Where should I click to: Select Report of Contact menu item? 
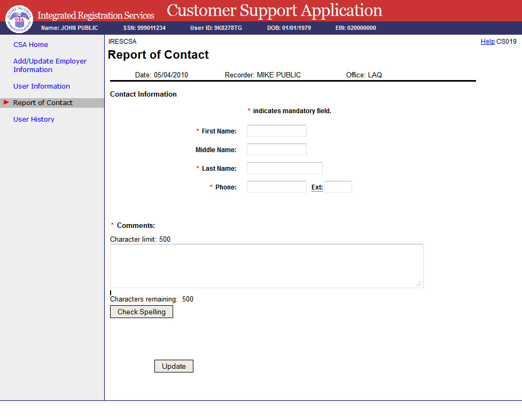(x=43, y=103)
